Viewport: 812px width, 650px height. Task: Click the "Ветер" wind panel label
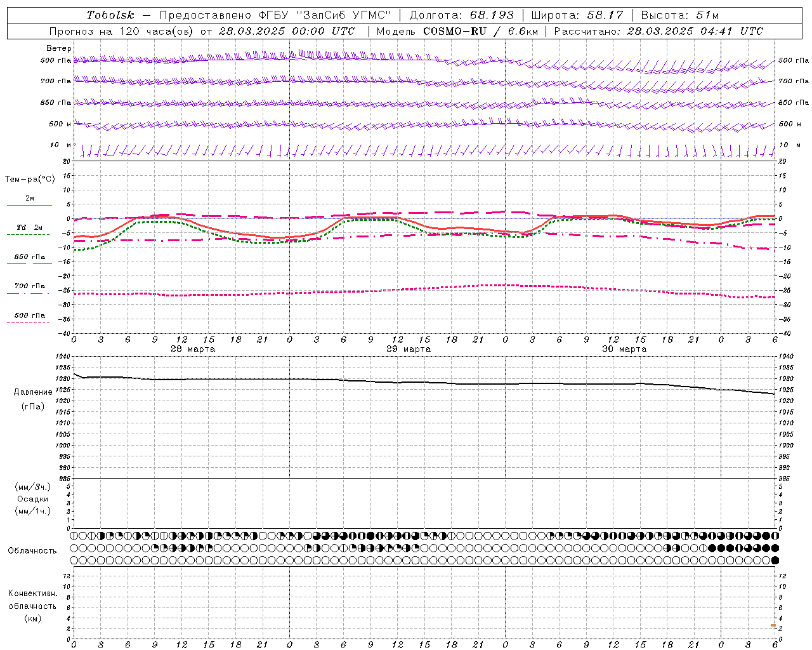tap(59, 48)
